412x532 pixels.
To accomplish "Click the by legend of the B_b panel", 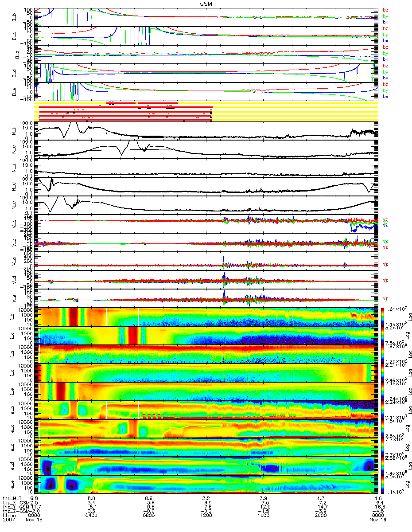I will click(x=385, y=16).
